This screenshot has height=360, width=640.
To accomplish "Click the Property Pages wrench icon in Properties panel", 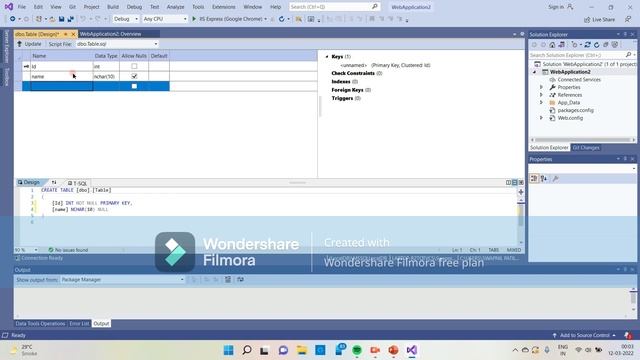I will pos(556,178).
